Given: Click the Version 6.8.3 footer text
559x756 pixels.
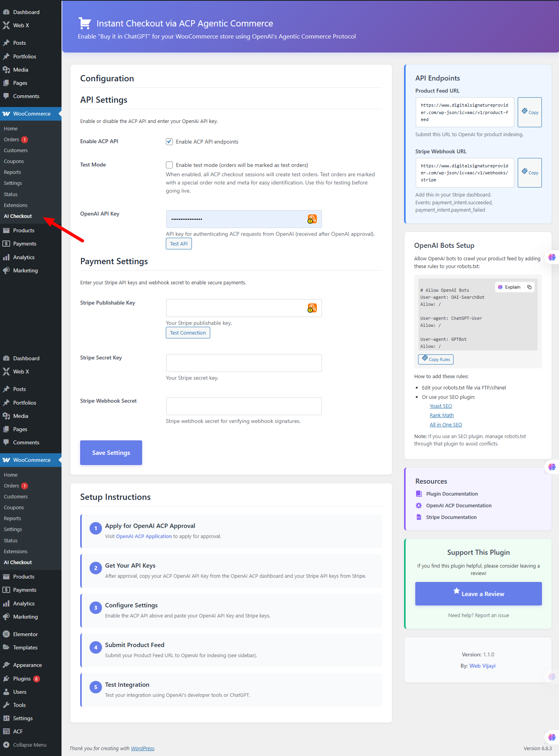Looking at the screenshot, I should [x=538, y=748].
